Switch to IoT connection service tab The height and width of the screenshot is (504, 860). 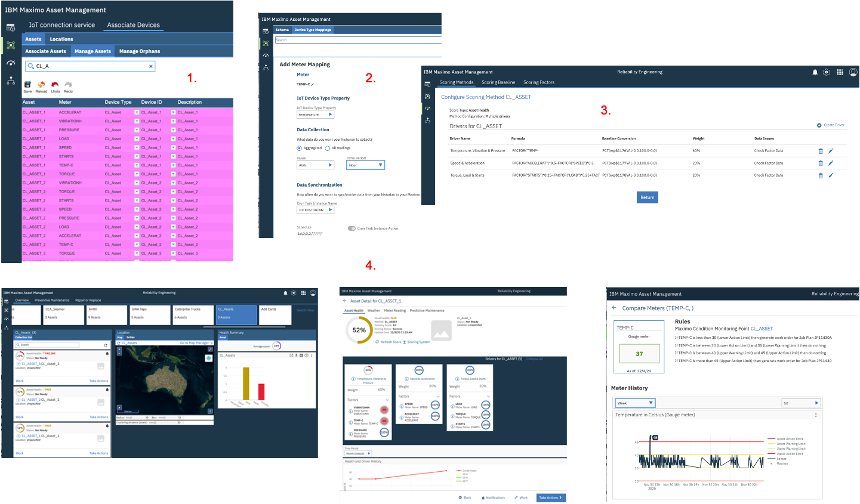[62, 25]
